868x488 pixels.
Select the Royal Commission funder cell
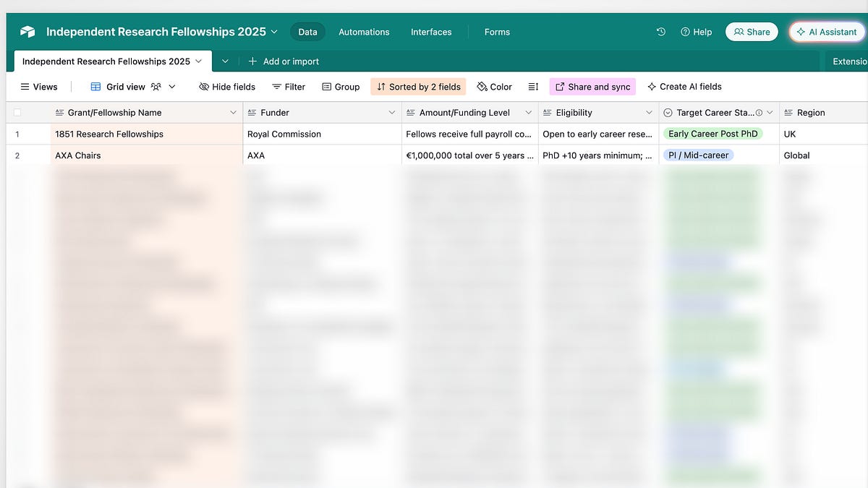point(322,134)
